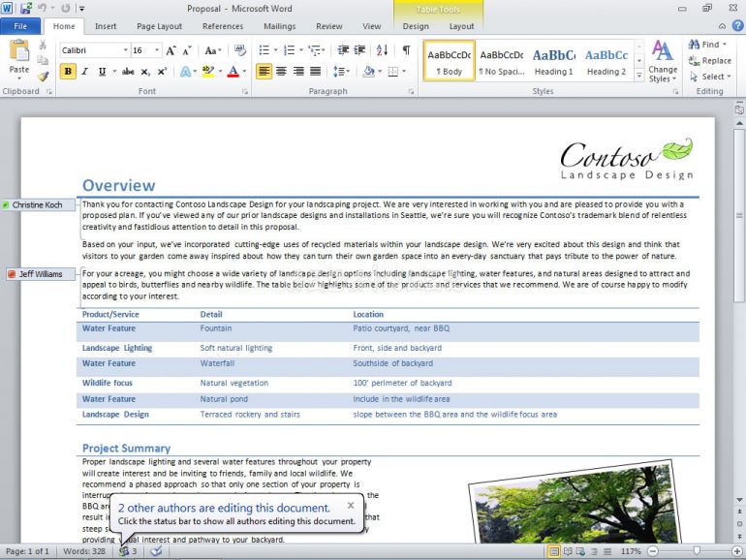Screen dimensions: 746x560
Task: Open Table Tools Design tab
Action: (416, 26)
